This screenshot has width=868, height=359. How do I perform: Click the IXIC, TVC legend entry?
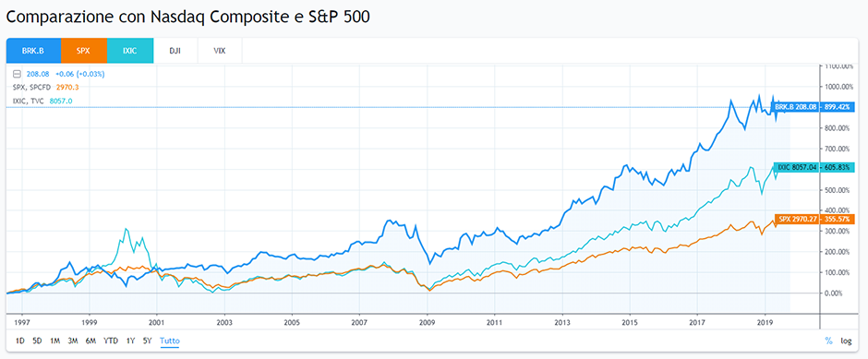(x=30, y=101)
